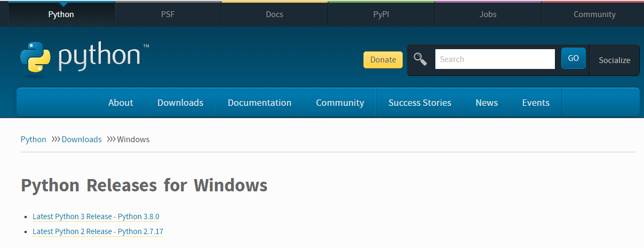Click the Python Releases for Windows heading

point(144,185)
